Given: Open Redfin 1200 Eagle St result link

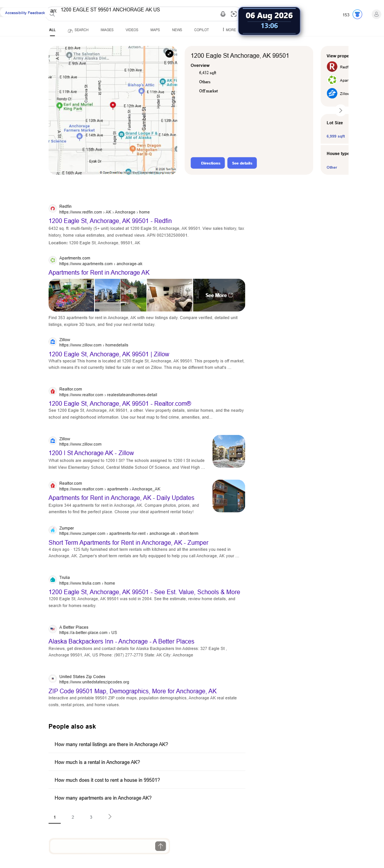Looking at the screenshot, I should [110, 221].
